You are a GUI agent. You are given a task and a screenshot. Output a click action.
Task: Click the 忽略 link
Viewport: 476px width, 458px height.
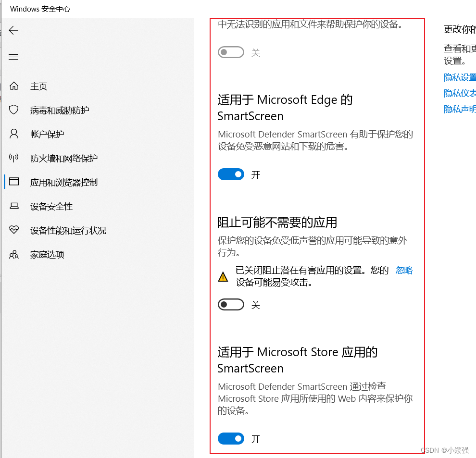pos(404,270)
